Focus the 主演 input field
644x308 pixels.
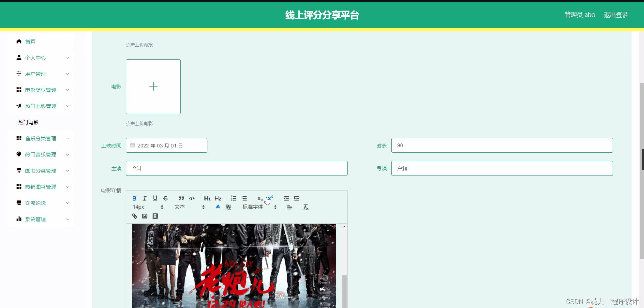pos(237,168)
